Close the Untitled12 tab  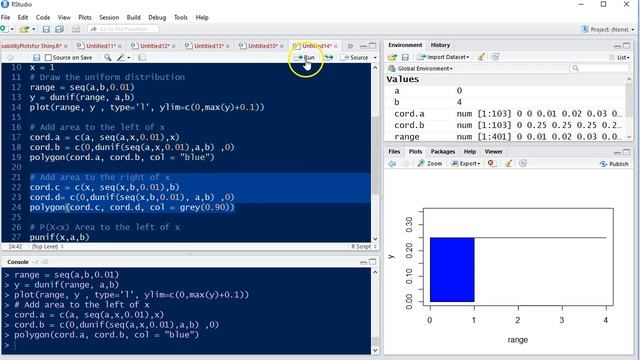click(x=174, y=46)
